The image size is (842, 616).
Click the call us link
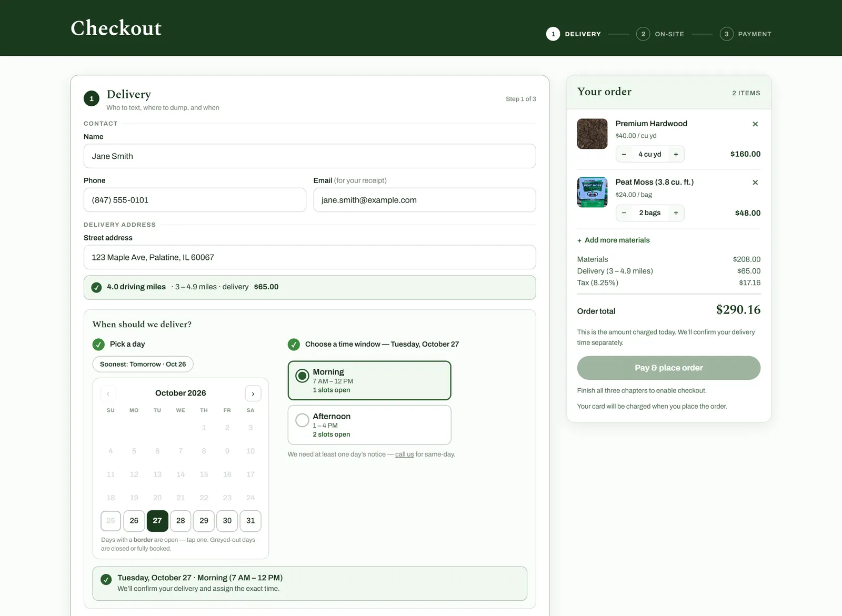coord(405,455)
